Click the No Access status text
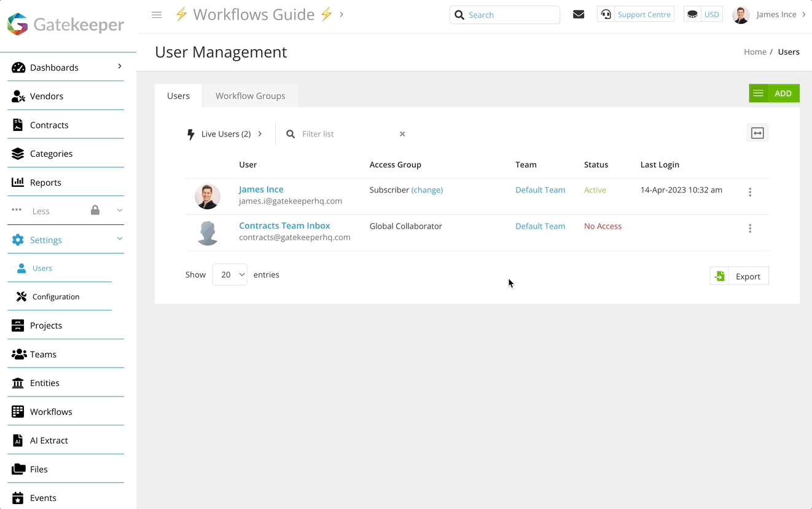Image resolution: width=812 pixels, height=509 pixels. pyautogui.click(x=603, y=226)
